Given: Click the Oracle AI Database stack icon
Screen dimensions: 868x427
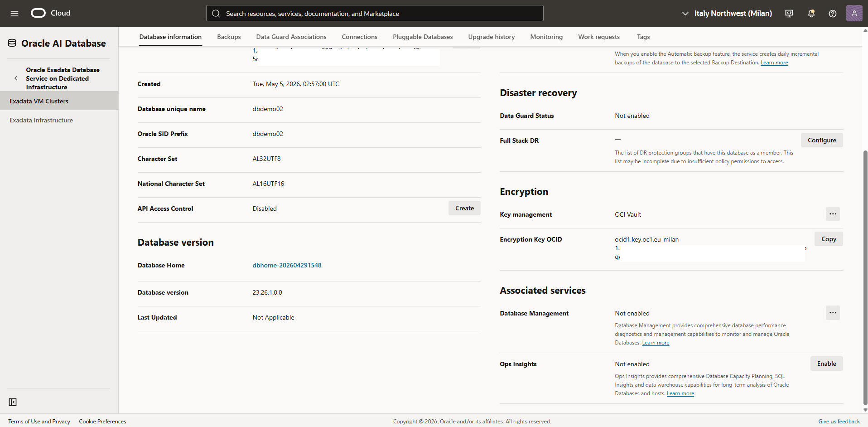Looking at the screenshot, I should coord(12,43).
